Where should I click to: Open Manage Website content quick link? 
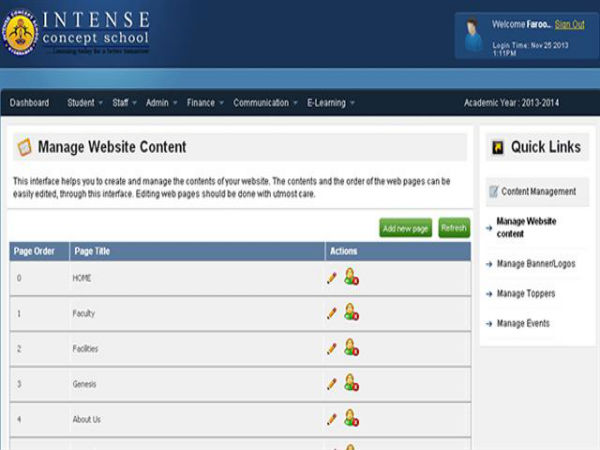coord(526,227)
